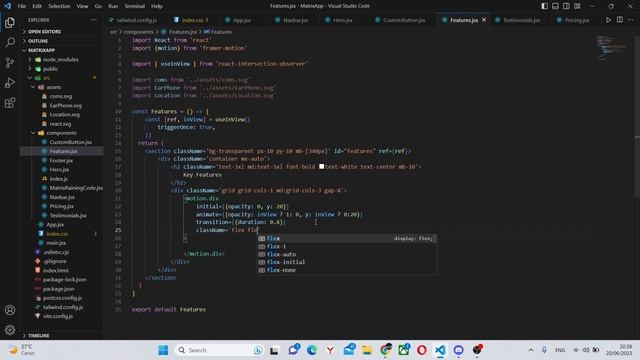Close the Features.jsx tab

click(x=484, y=20)
